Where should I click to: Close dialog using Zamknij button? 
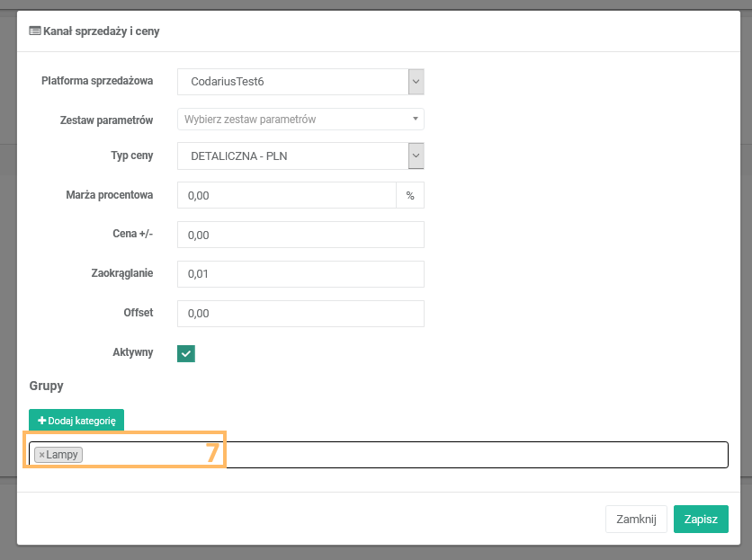click(x=636, y=519)
